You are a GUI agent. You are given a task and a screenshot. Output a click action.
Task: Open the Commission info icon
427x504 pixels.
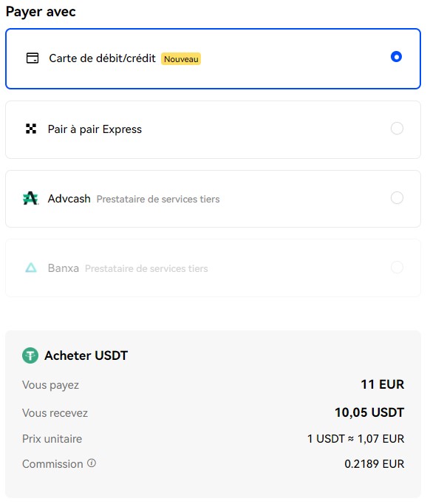(92, 463)
